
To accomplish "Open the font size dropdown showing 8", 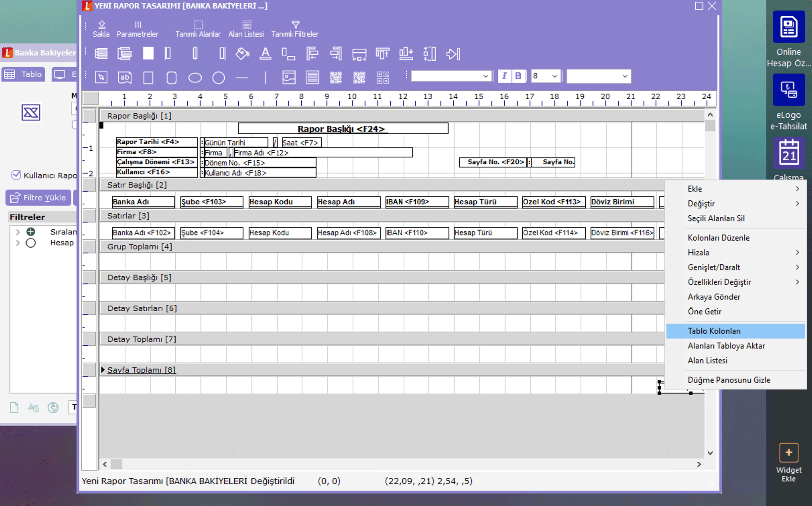I will pos(545,76).
